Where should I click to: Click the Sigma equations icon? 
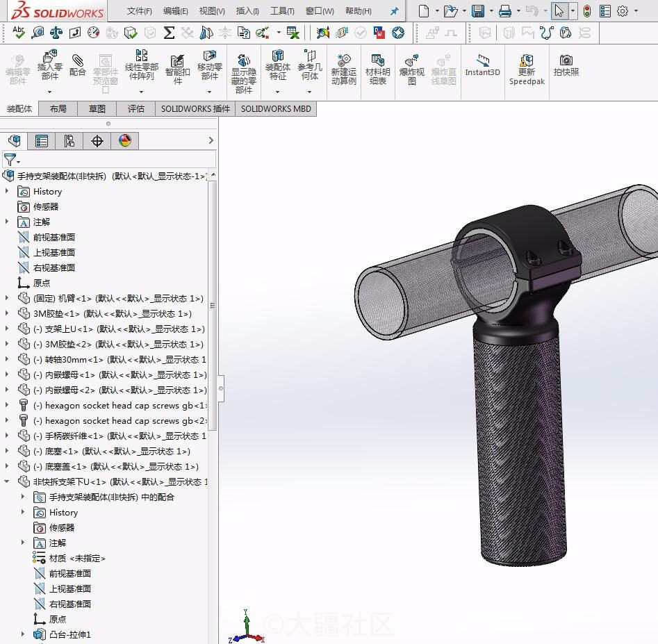(169, 33)
